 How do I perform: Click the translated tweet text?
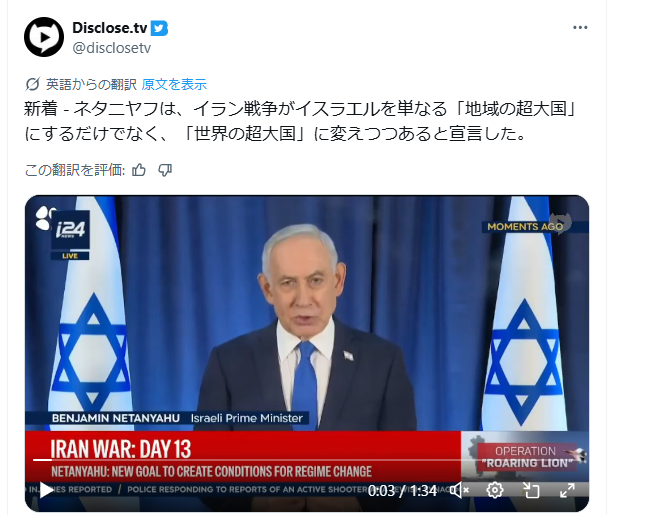click(x=301, y=121)
